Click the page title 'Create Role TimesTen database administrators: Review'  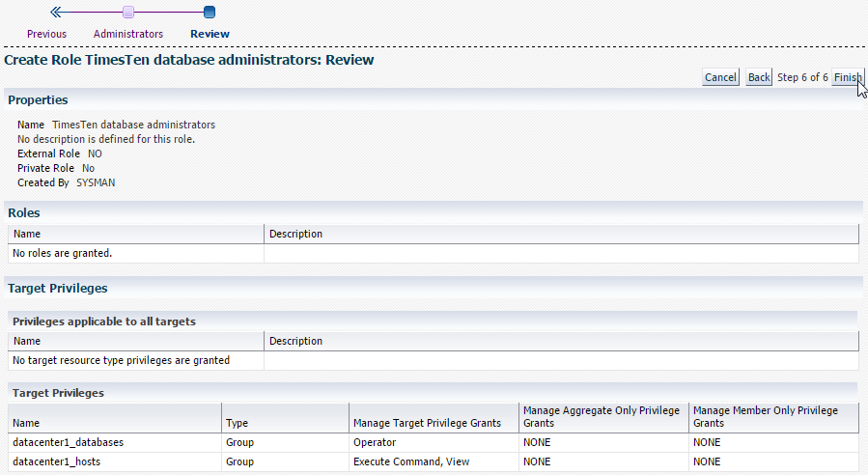tap(189, 60)
